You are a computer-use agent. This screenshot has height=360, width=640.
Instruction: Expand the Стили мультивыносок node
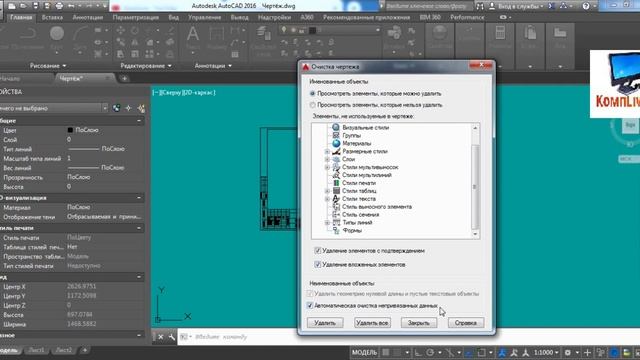click(x=327, y=167)
